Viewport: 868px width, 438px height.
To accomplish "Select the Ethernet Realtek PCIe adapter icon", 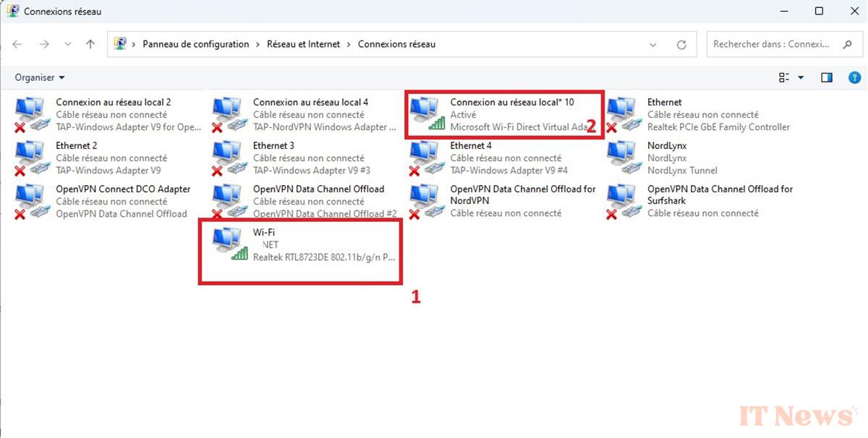I will tap(624, 114).
